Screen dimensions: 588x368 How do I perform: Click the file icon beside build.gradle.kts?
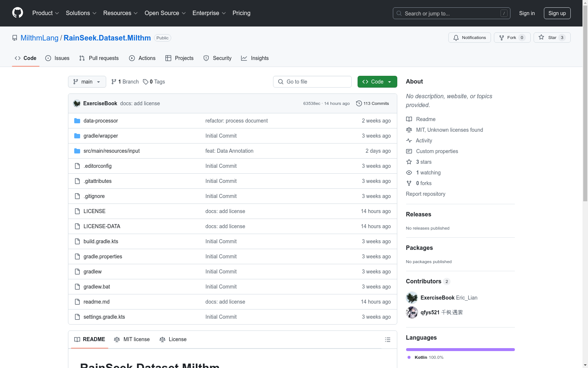77,241
